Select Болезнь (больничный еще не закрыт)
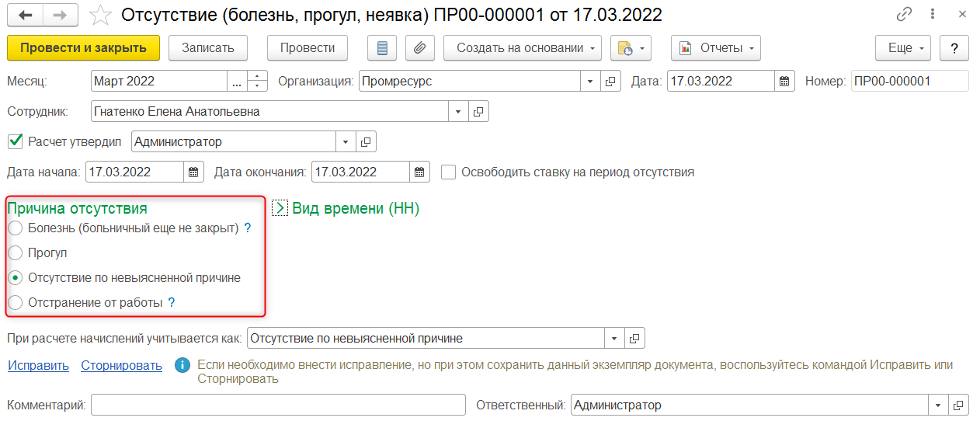The image size is (980, 428). tap(15, 228)
